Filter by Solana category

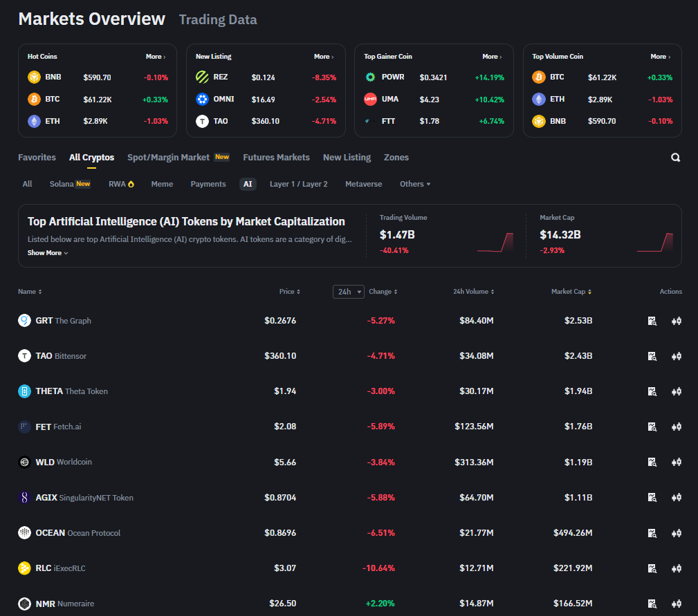70,184
